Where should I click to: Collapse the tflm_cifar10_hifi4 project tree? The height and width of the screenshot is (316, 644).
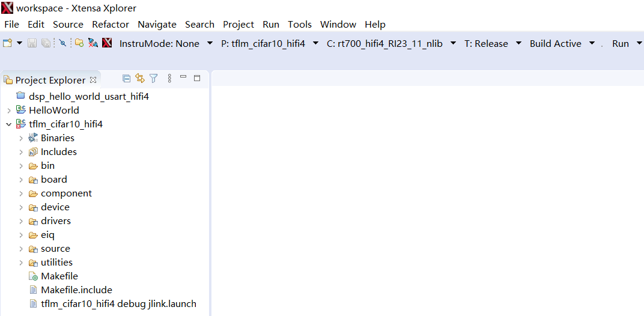click(8, 124)
